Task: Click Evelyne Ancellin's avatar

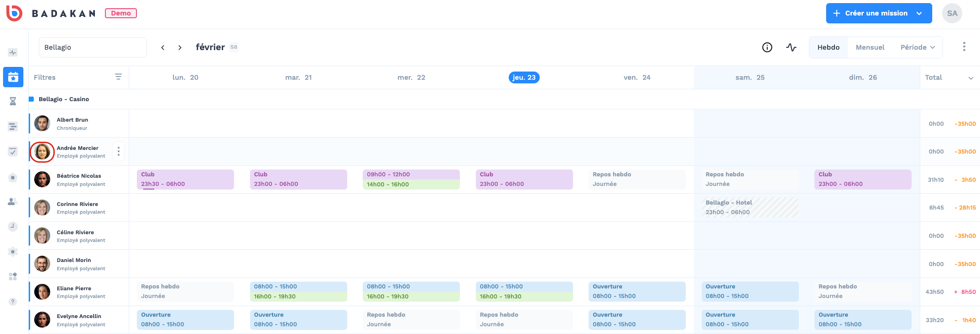Action: [42, 320]
